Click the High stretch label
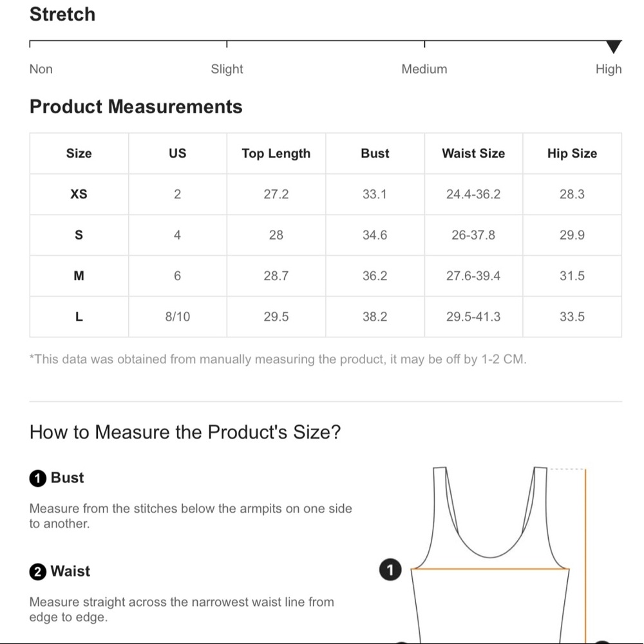 [609, 69]
